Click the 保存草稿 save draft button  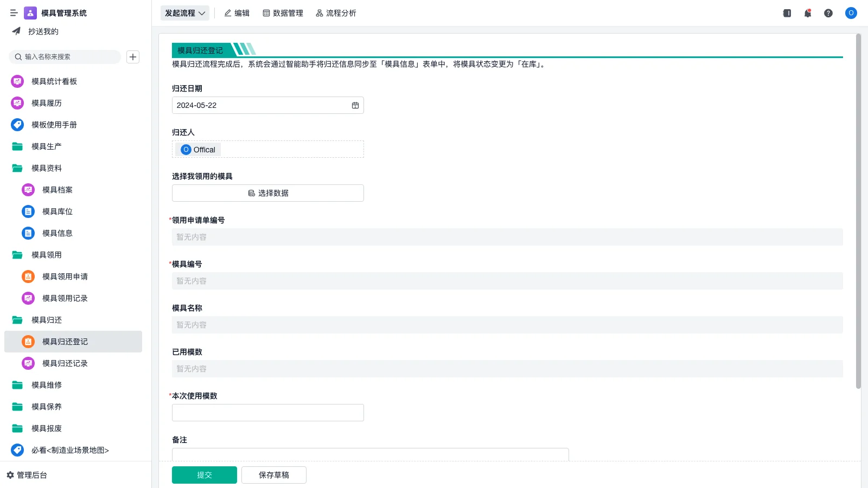click(x=273, y=474)
